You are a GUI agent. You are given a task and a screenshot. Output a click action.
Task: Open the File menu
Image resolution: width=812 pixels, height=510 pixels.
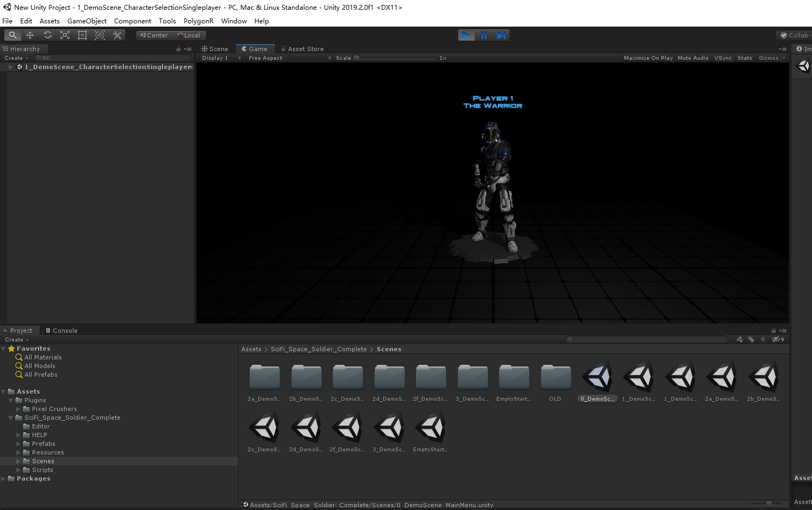coord(7,21)
